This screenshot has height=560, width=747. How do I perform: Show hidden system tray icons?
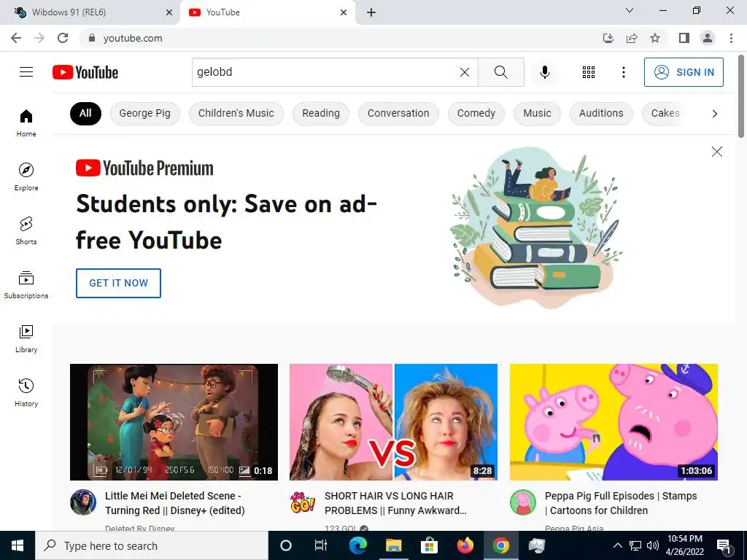[x=617, y=545]
